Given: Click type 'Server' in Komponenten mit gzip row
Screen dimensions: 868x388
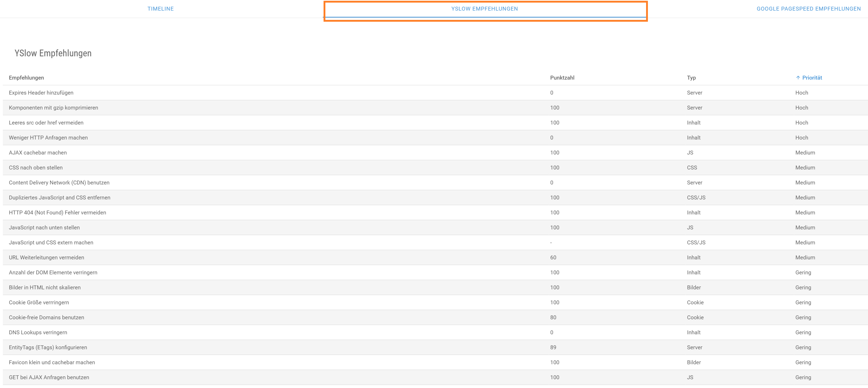Looking at the screenshot, I should point(694,108).
